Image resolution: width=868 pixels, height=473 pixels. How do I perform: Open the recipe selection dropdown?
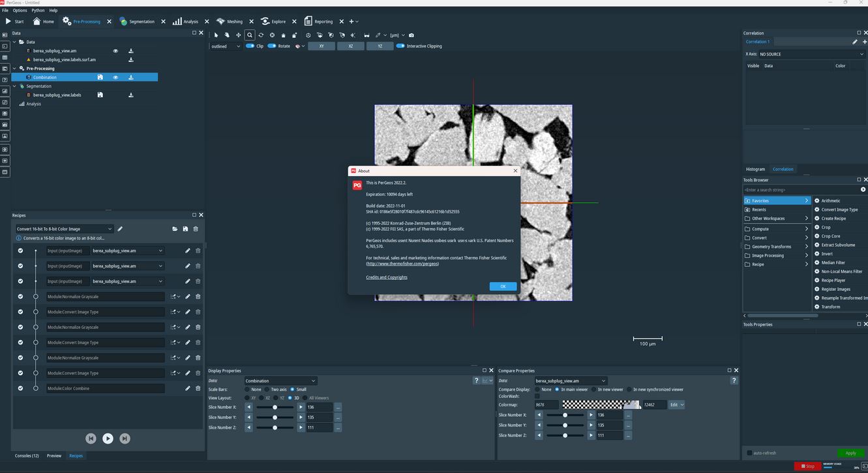64,229
